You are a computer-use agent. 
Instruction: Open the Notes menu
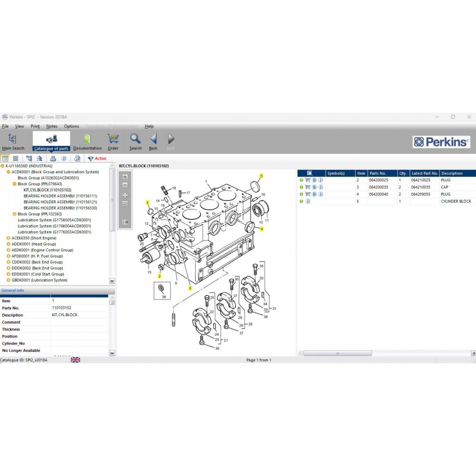[51, 126]
